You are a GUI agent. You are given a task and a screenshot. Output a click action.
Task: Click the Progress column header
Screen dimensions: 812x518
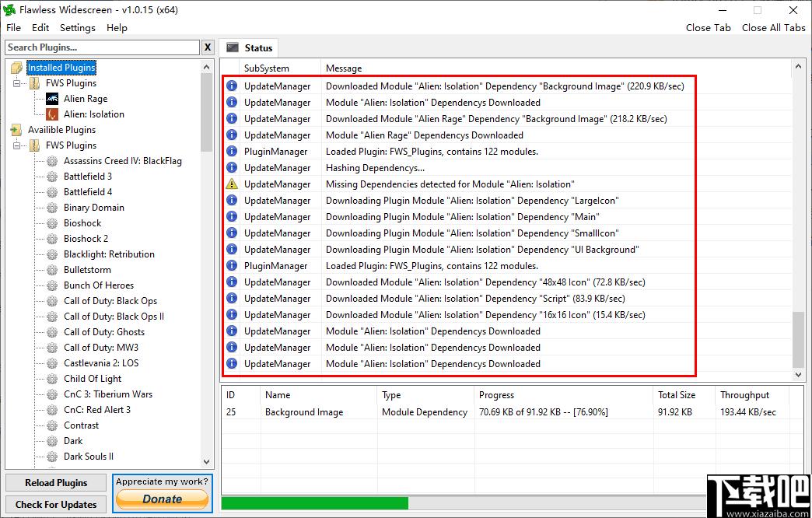coord(563,394)
